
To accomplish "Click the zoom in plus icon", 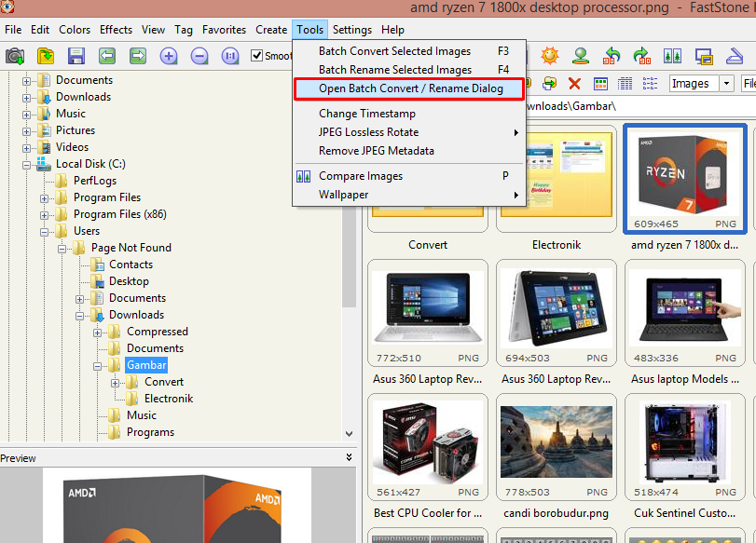I will [x=169, y=57].
